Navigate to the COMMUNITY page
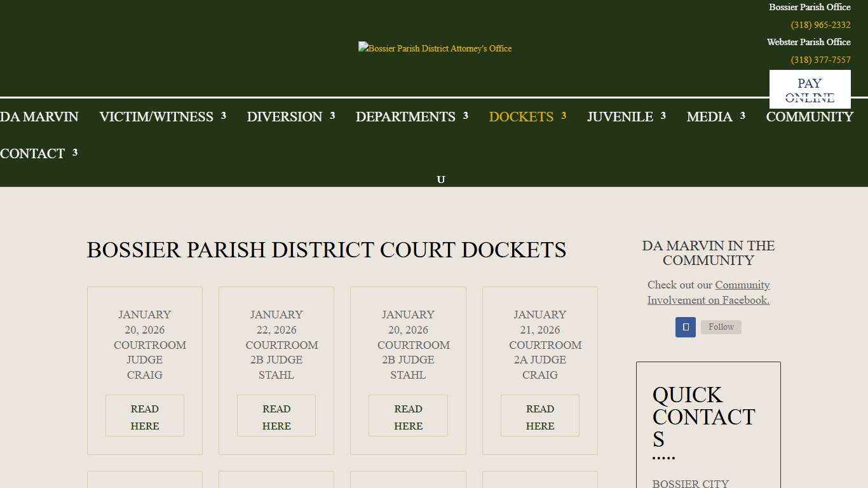The height and width of the screenshot is (488, 868). 810,116
